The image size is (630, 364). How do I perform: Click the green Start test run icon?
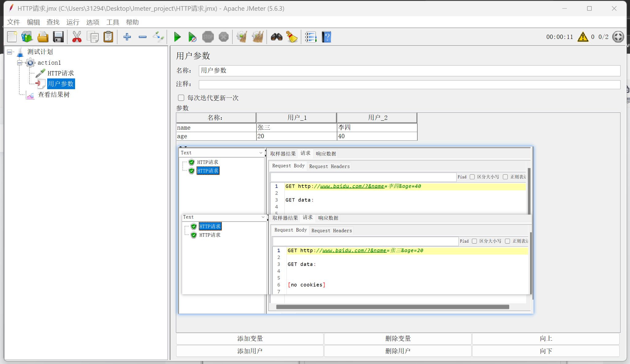(177, 37)
